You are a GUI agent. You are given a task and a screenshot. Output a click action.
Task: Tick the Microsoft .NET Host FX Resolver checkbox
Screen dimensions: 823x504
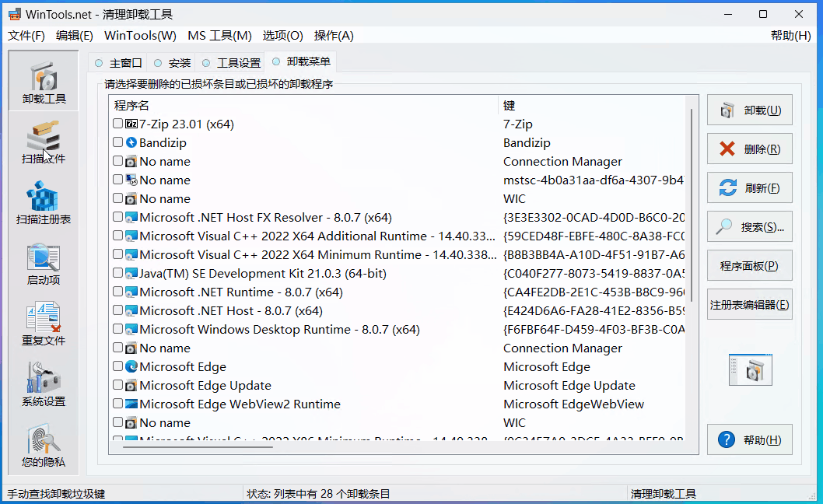pyautogui.click(x=117, y=217)
